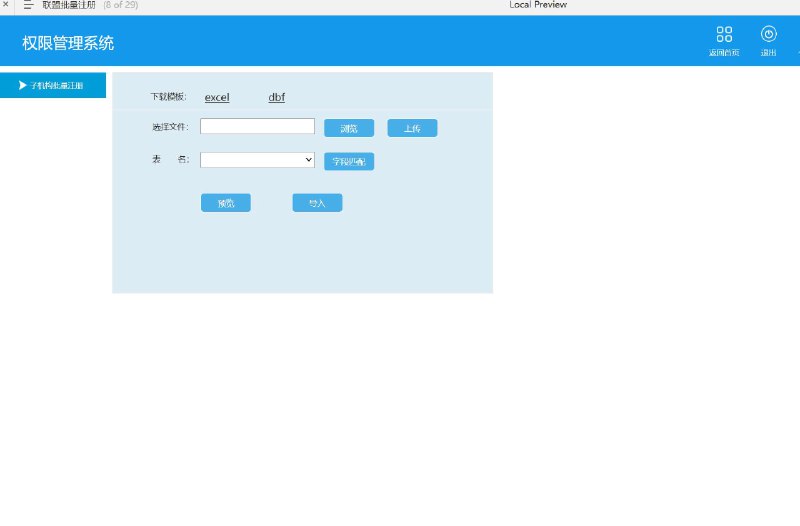The width and height of the screenshot is (800, 526).
Task: Click the 联盟批量注册 page name
Action: point(69,5)
